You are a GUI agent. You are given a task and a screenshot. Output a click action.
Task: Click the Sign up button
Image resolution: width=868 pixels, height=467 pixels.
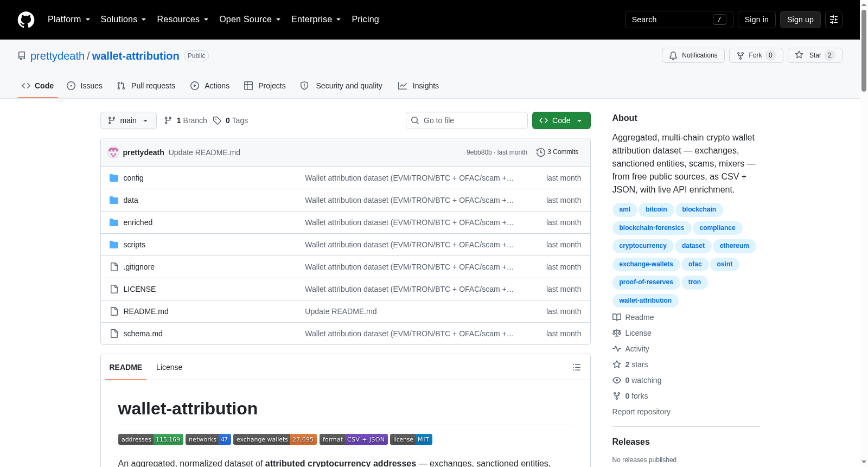click(x=800, y=20)
